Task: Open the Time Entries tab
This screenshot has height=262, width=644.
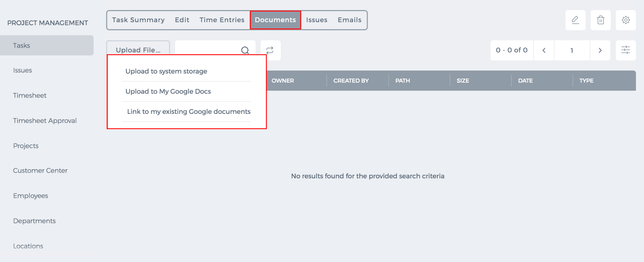Action: coord(222,20)
